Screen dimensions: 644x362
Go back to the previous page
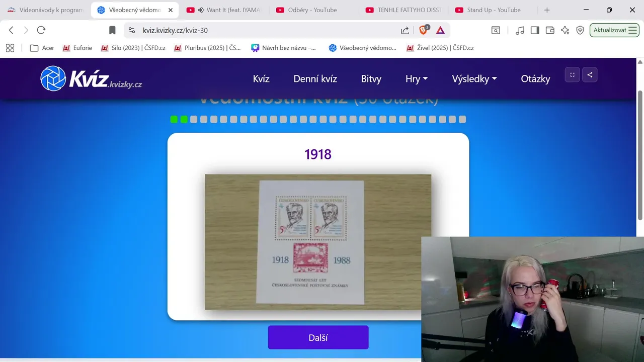click(11, 30)
